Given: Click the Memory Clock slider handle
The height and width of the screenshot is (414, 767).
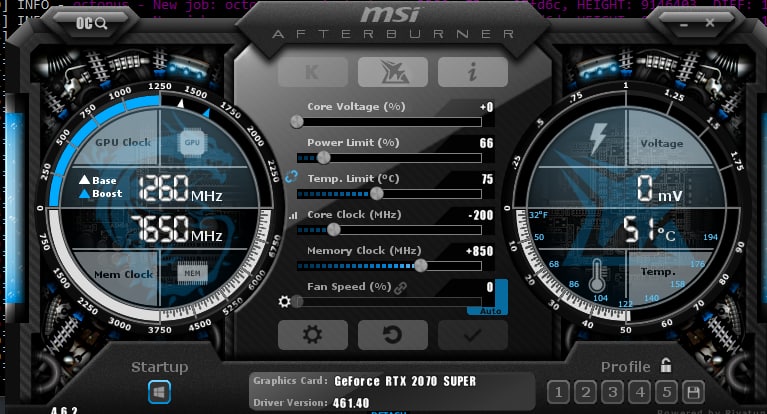Looking at the screenshot, I should click(x=421, y=266).
